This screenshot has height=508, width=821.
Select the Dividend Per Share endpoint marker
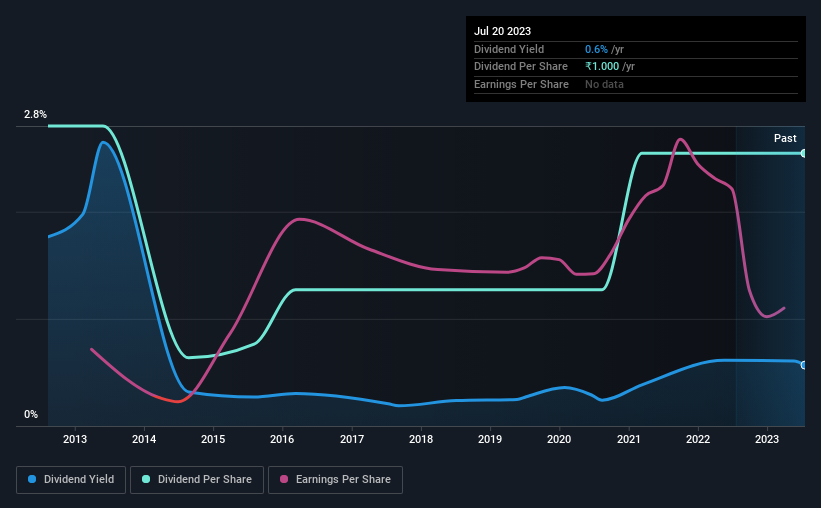click(x=804, y=153)
